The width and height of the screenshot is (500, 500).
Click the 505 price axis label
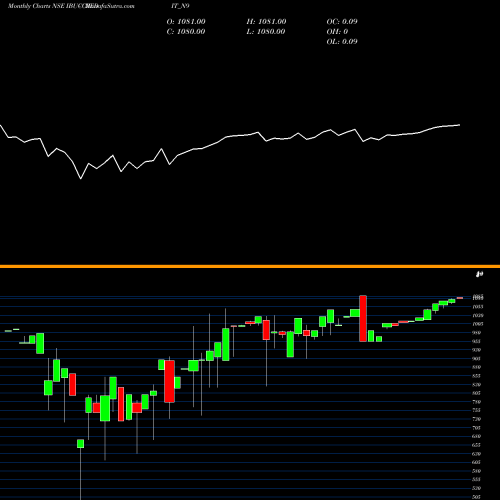(477, 497)
